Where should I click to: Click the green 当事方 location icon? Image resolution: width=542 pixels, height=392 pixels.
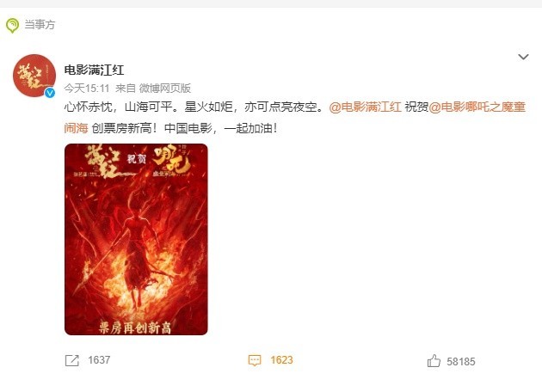[x=12, y=26]
